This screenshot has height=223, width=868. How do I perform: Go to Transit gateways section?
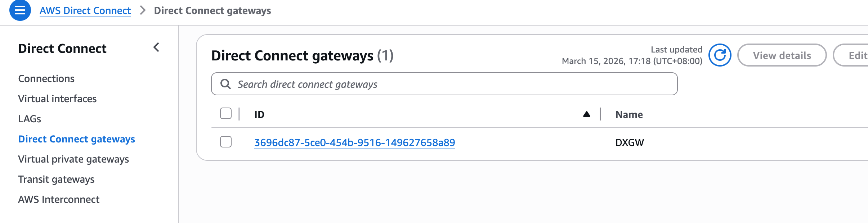(x=56, y=179)
